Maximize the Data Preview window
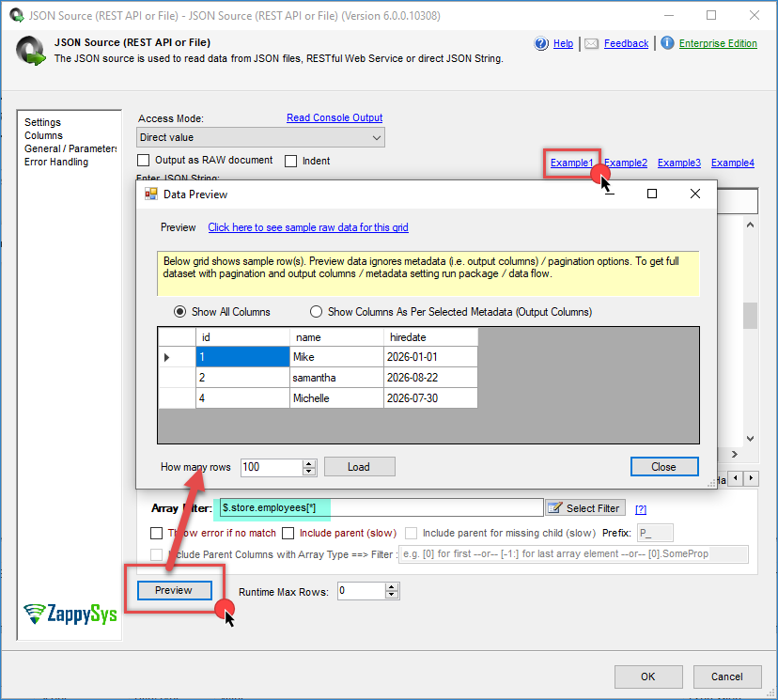Viewport: 778px width, 700px height. point(652,194)
